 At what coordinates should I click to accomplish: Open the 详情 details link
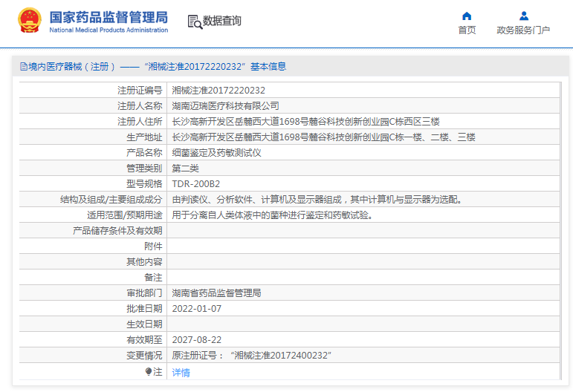(181, 372)
